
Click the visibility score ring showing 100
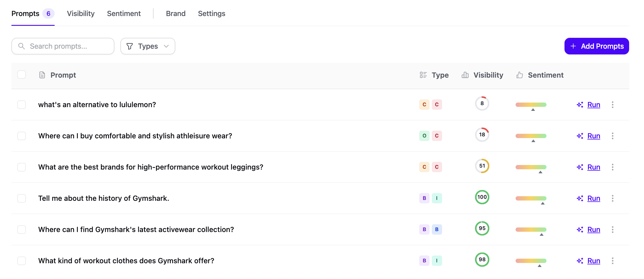point(482,197)
